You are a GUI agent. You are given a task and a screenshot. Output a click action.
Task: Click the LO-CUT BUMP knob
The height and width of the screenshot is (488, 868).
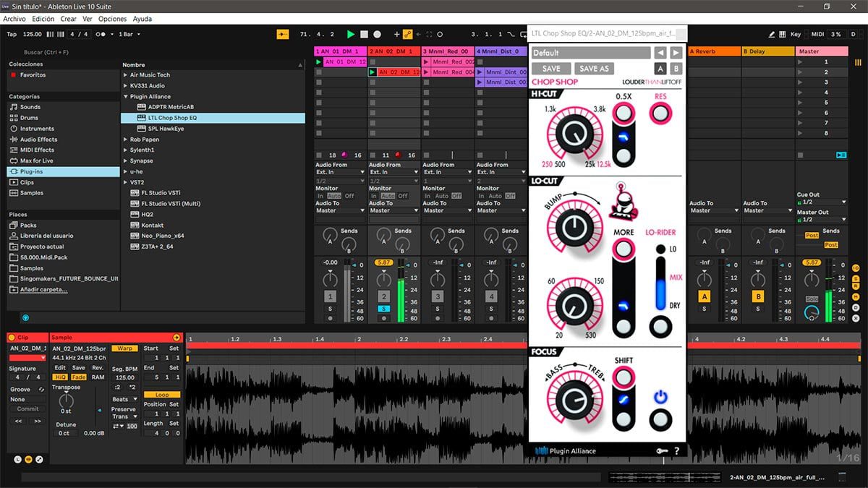574,226
